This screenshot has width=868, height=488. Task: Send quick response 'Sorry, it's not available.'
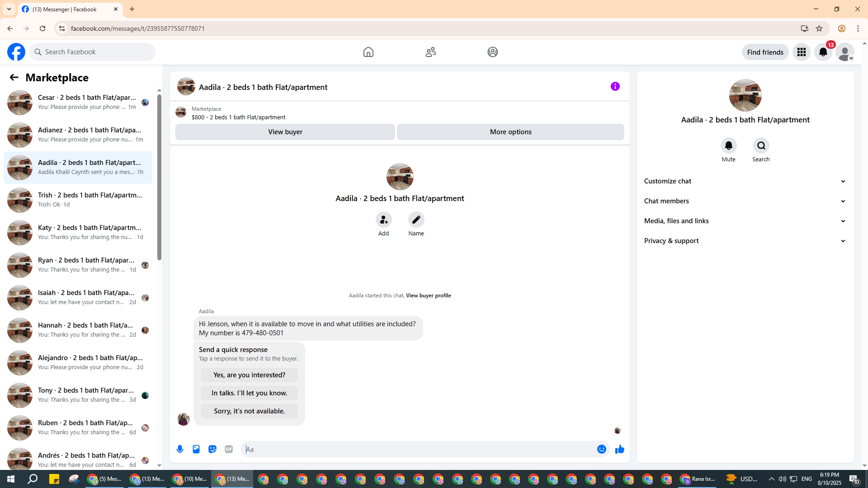click(x=249, y=411)
